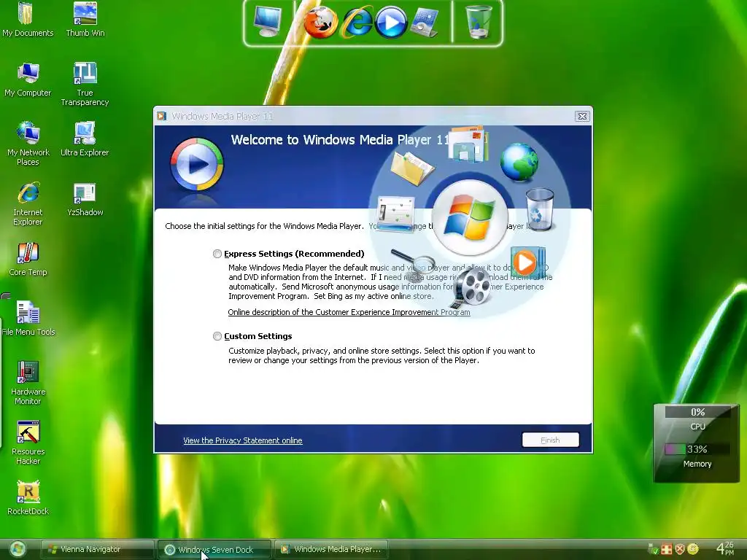Click the Windows logo at the radial menu center
The image size is (747, 560).
(470, 218)
